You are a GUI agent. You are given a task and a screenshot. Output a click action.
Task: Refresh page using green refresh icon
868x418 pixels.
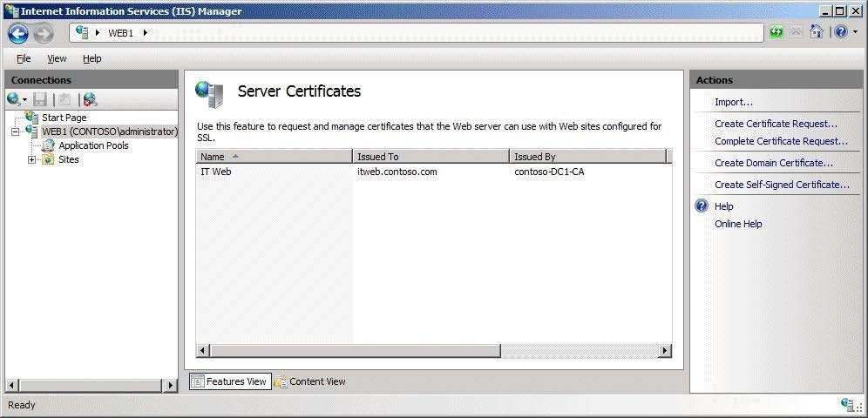pos(776,32)
